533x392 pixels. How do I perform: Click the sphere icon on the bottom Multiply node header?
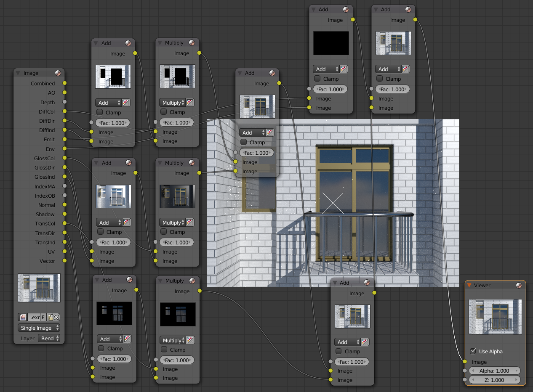pos(192,281)
